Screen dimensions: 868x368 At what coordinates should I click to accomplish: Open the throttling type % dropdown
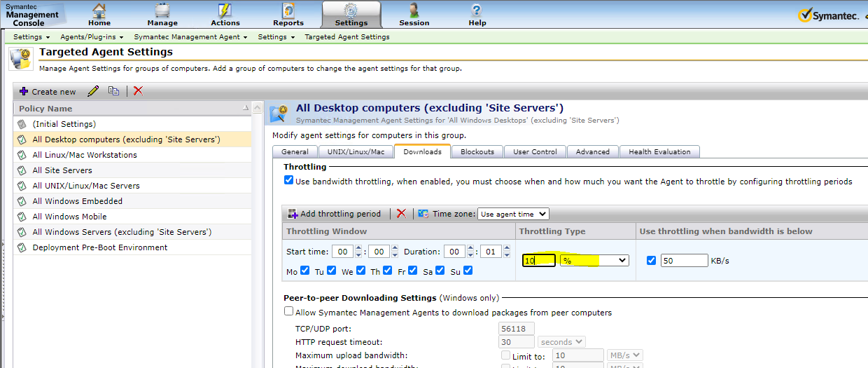(x=594, y=260)
